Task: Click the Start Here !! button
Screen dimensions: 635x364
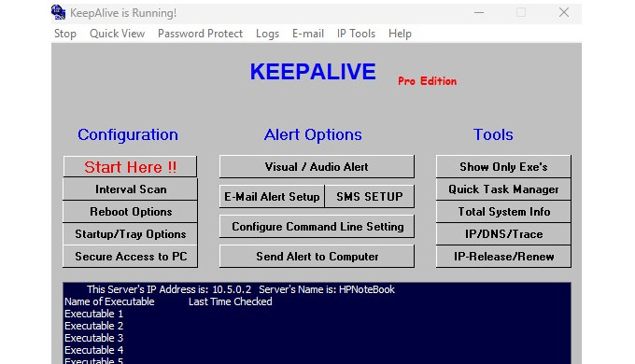Action: 130,167
